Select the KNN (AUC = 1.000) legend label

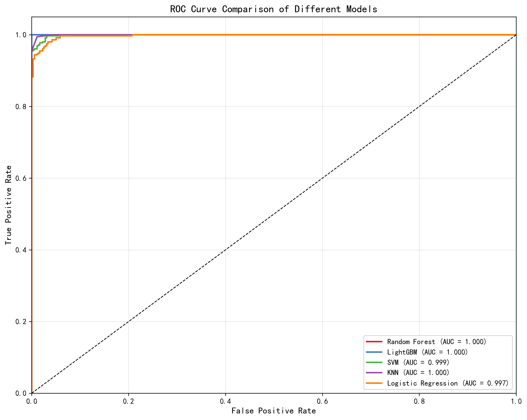click(418, 373)
